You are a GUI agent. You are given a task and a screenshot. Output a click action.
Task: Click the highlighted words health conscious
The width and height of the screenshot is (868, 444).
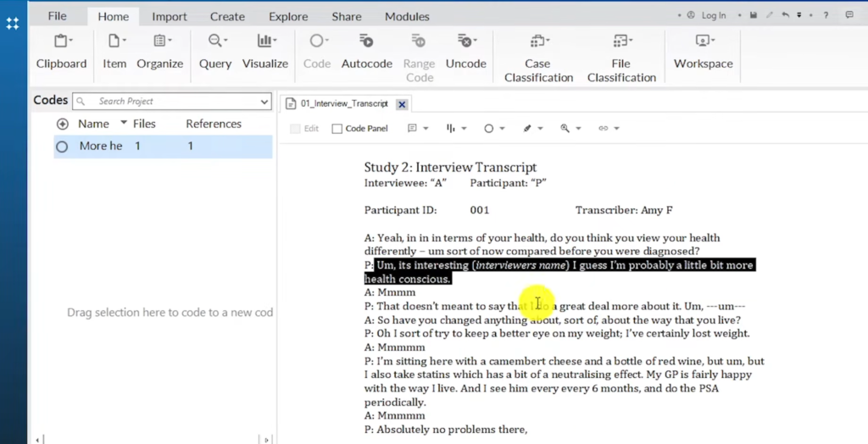408,279
